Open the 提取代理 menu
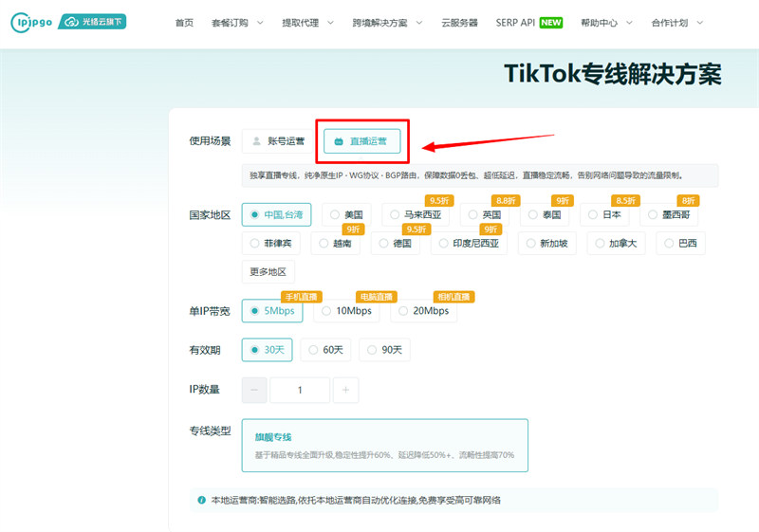759x532 pixels. click(x=301, y=23)
